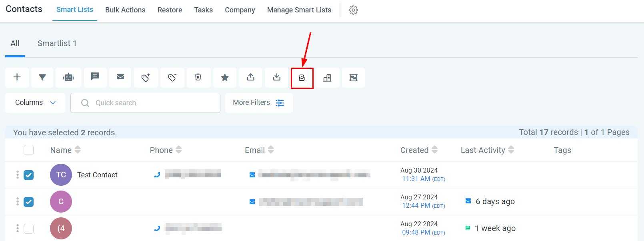Viewport: 644px width, 241px height.
Task: Click the Delete trash icon
Action: pos(198,77)
